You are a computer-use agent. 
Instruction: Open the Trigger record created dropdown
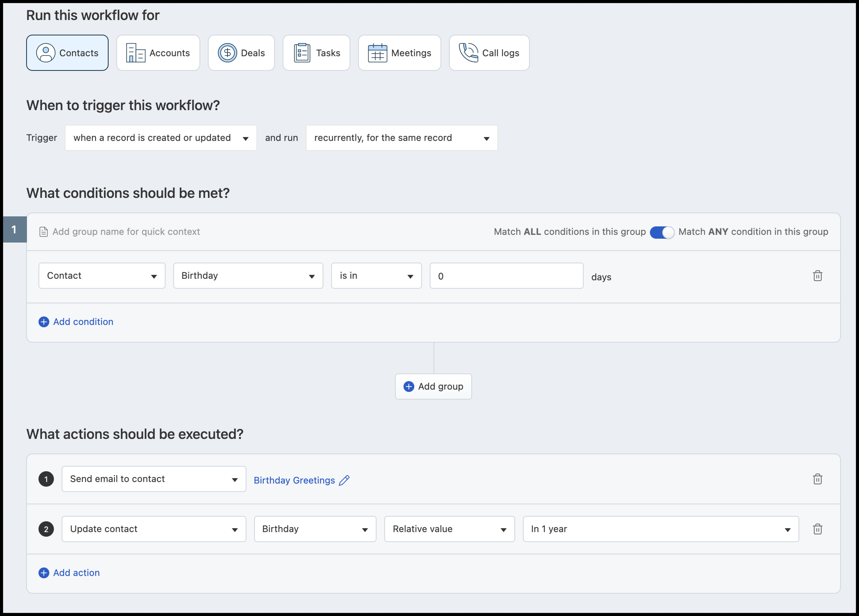tap(161, 138)
